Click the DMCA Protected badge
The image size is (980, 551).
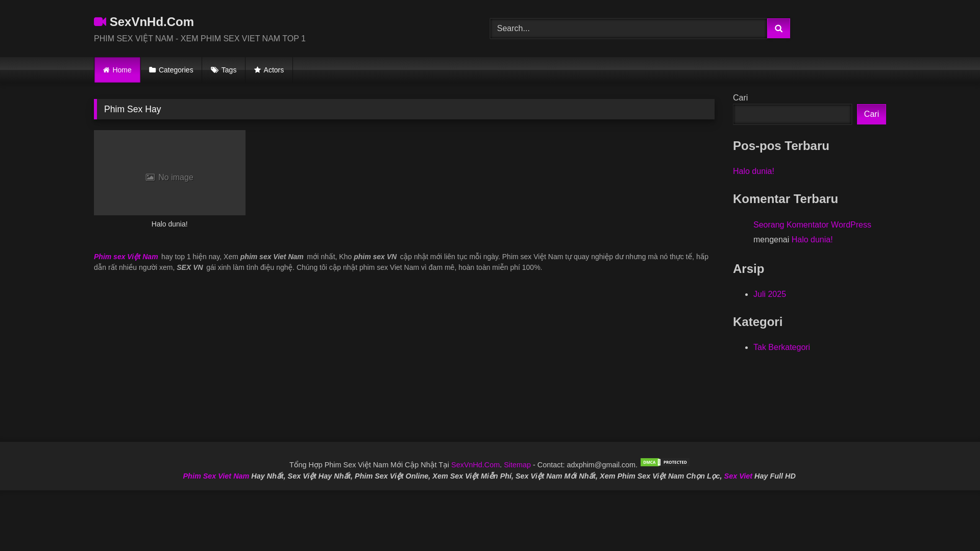pyautogui.click(x=664, y=462)
